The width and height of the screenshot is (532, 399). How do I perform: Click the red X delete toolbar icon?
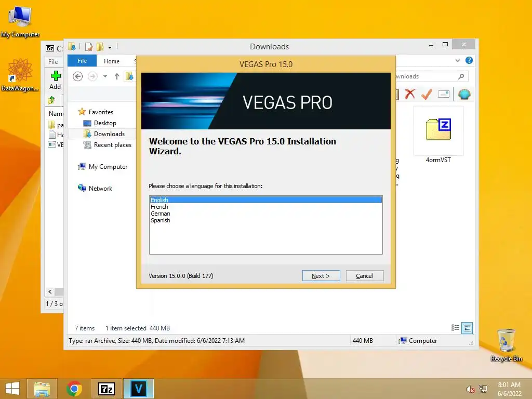[410, 94]
